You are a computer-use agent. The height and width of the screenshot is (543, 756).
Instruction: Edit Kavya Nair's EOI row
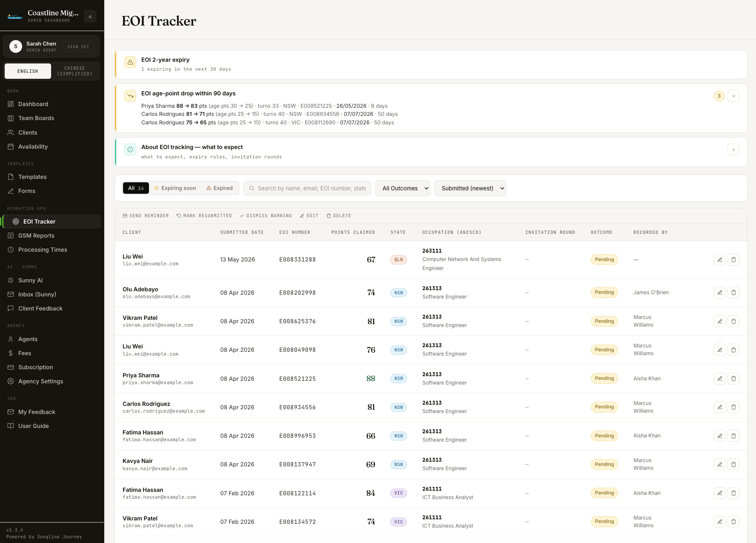click(x=720, y=465)
